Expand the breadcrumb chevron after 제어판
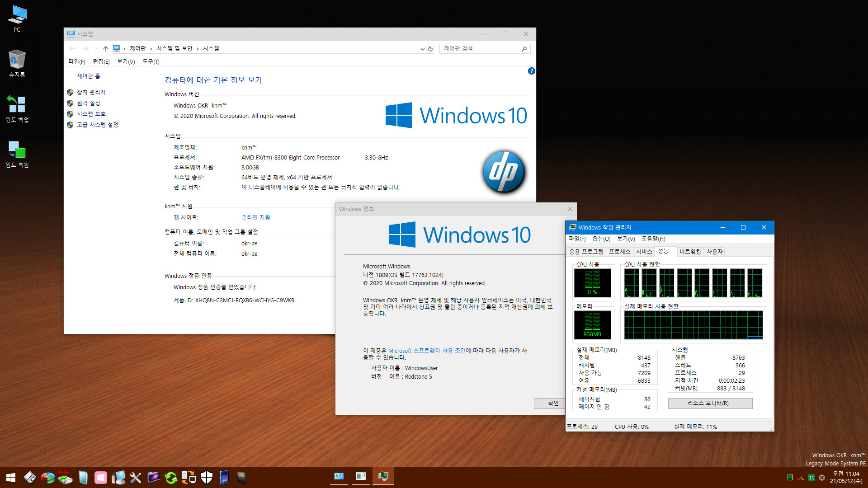The image size is (868, 488). point(151,49)
